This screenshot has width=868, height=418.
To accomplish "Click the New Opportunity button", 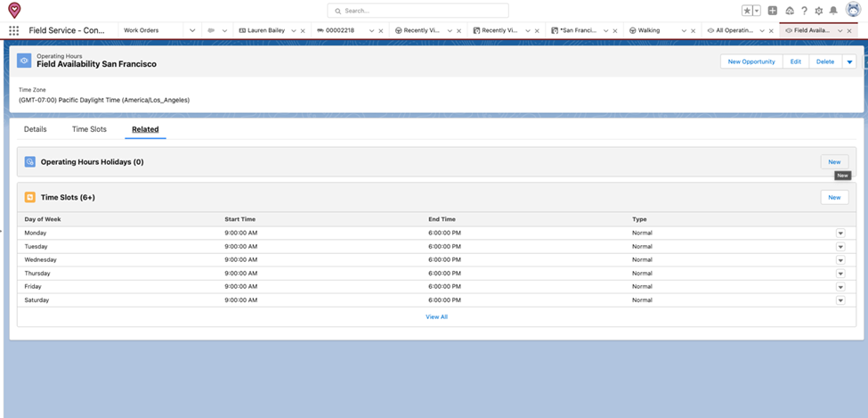I will [x=751, y=61].
